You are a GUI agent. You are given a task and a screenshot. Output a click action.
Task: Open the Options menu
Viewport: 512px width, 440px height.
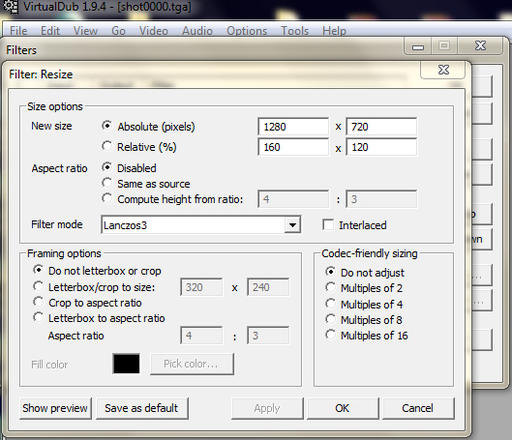(247, 31)
